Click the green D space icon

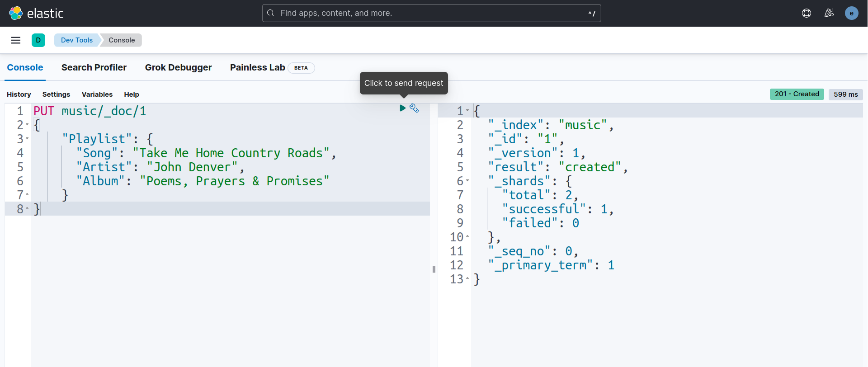[x=38, y=40]
